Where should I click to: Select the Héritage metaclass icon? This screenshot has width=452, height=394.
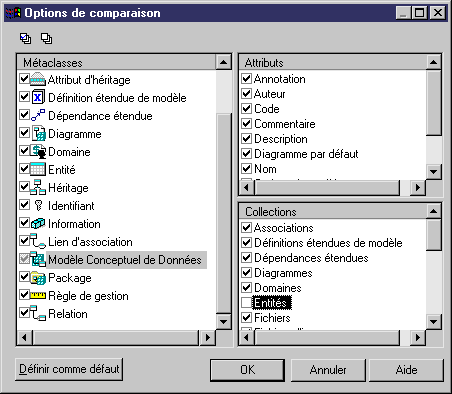(x=38, y=187)
